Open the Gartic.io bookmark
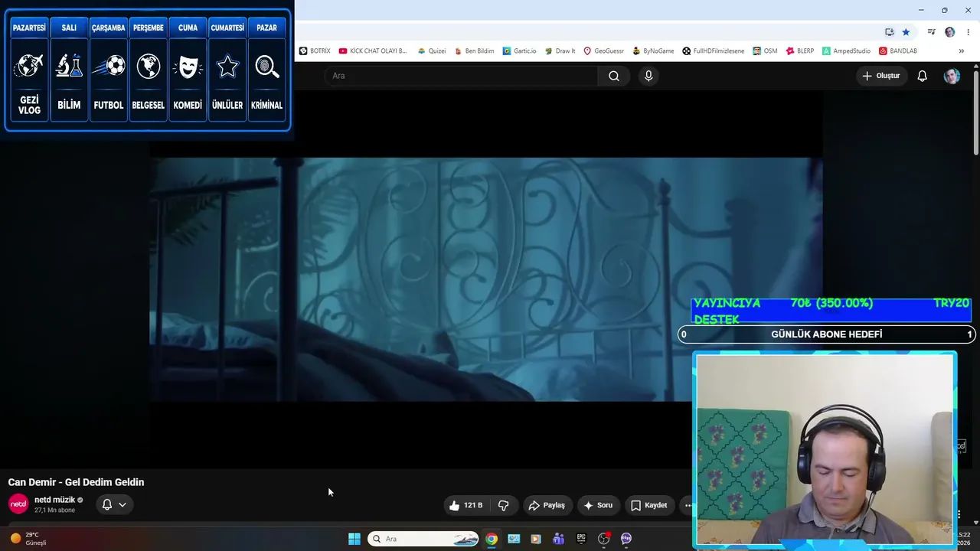Screen dimensions: 980x551 [520, 51]
